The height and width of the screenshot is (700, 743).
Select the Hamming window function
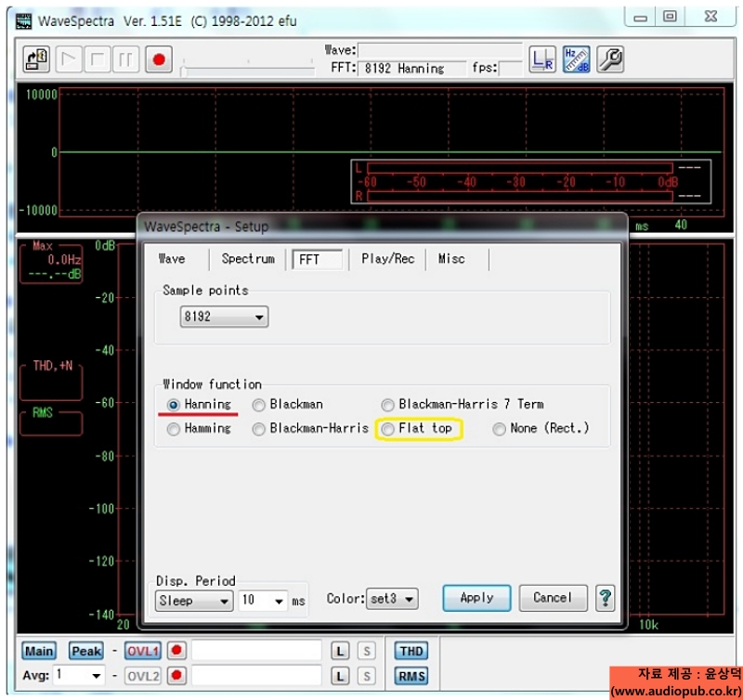tap(199, 428)
